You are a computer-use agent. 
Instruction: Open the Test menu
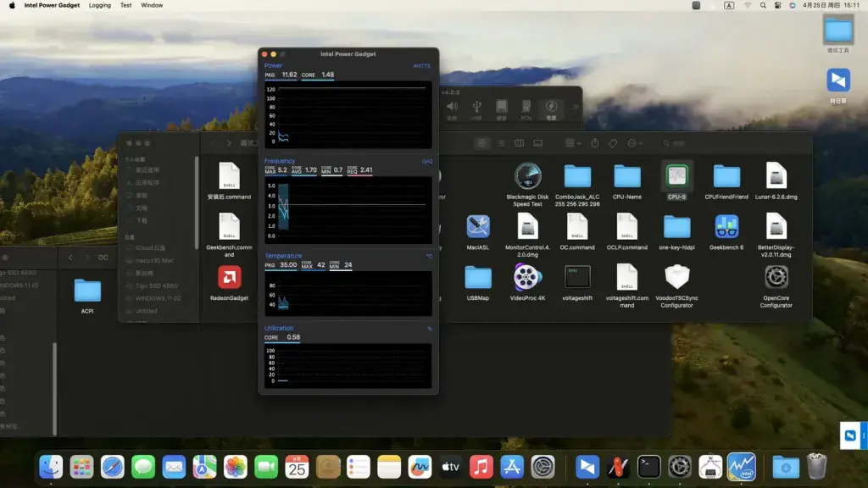tap(126, 5)
